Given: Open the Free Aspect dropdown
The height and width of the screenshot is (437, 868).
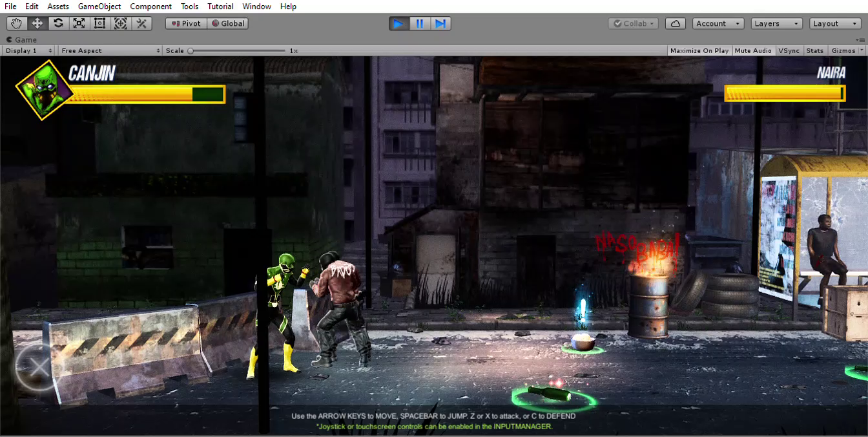Looking at the screenshot, I should pyautogui.click(x=110, y=50).
